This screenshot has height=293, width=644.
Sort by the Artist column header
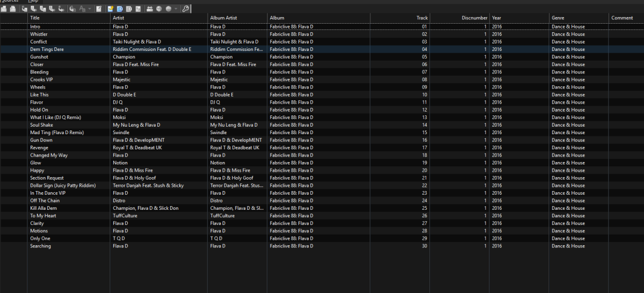159,18
